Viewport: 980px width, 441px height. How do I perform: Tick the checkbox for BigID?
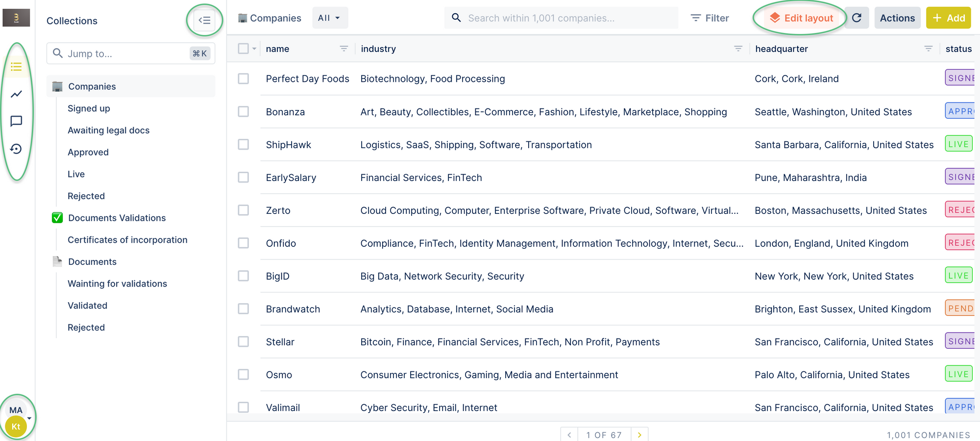[244, 276]
